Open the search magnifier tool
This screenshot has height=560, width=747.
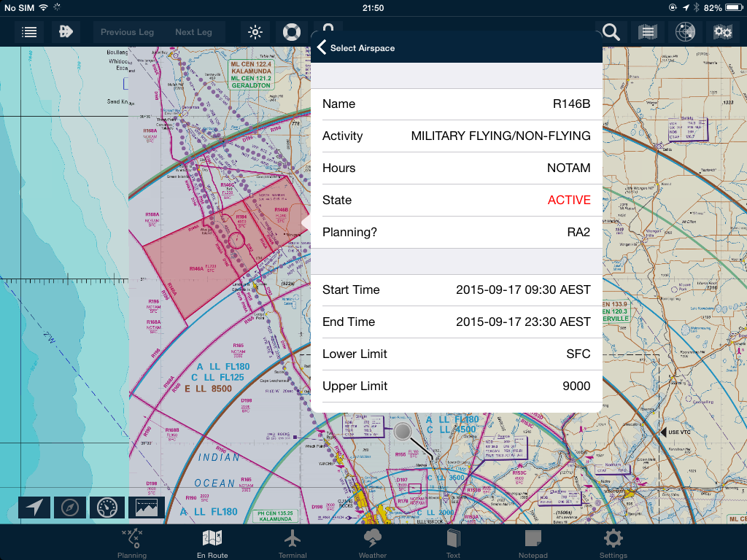[x=610, y=32]
